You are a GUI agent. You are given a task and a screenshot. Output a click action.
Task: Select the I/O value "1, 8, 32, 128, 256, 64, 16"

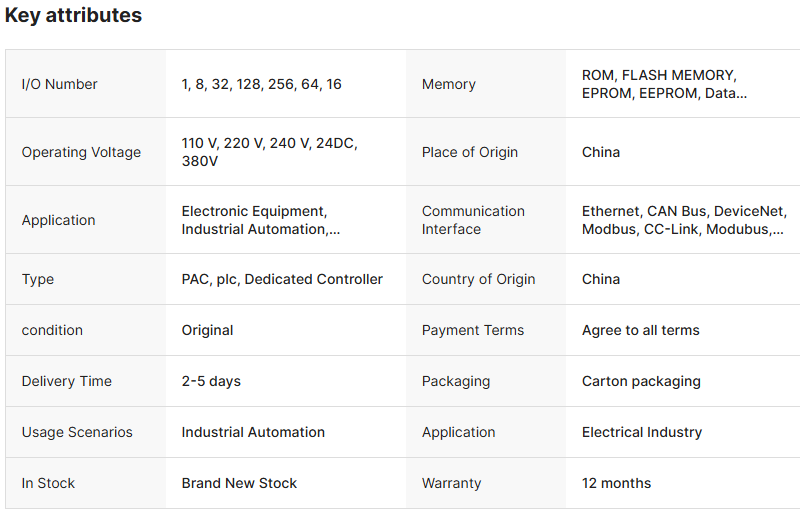coord(261,84)
